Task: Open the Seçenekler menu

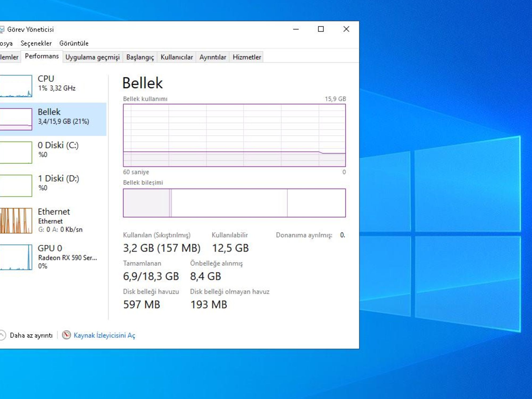Action: 36,43
